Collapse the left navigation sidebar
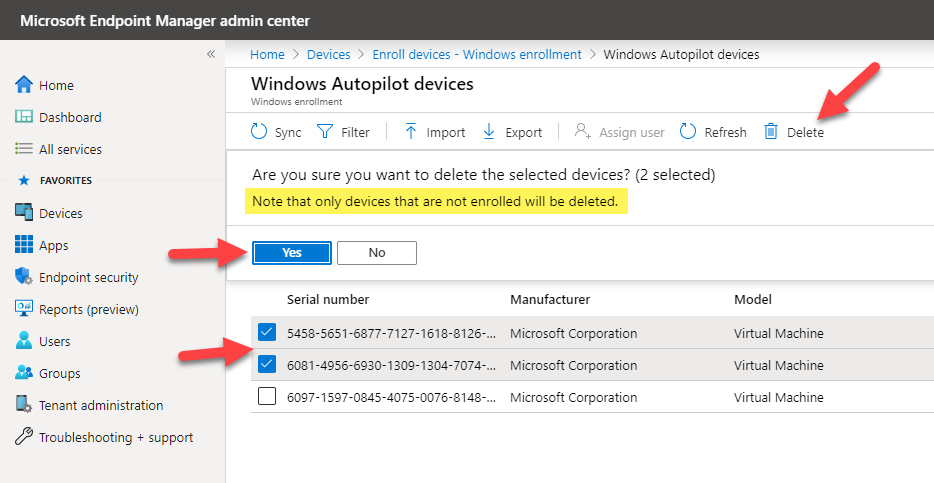934x483 pixels. [x=211, y=54]
